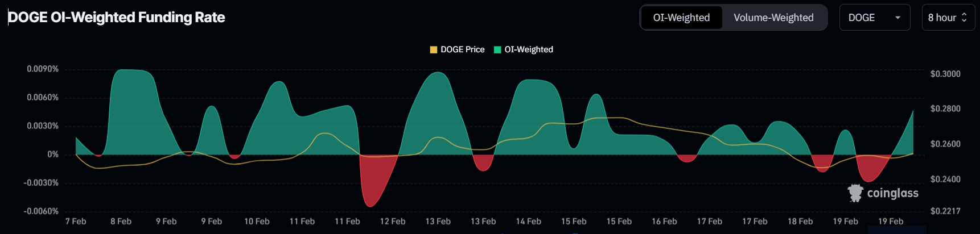Click the 8 Feb x-axis label
This screenshot has width=980, height=234.
[x=121, y=222]
